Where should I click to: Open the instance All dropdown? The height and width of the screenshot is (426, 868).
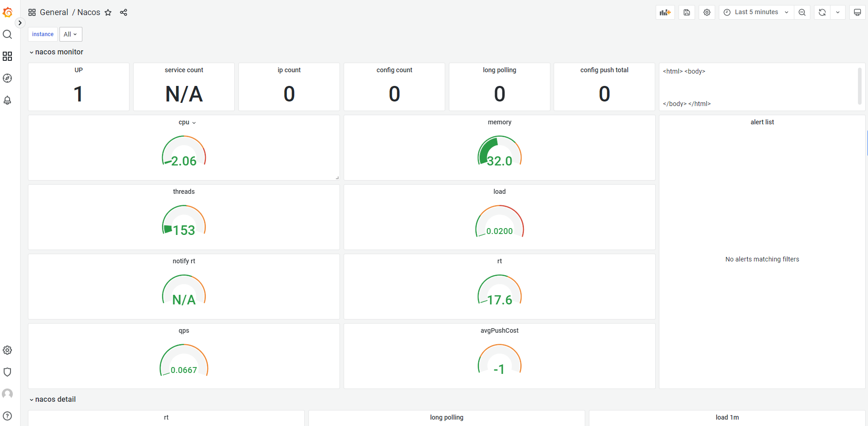(70, 34)
